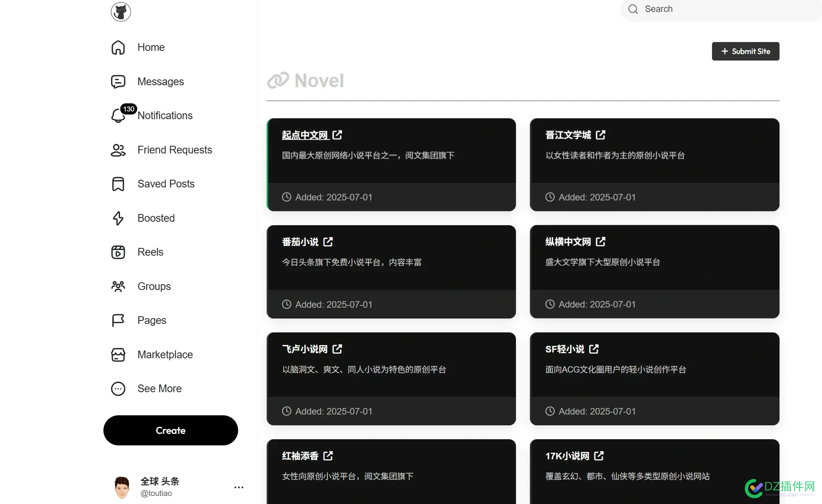This screenshot has width=822, height=504.
Task: Select the Groups menu item
Action: click(x=154, y=287)
